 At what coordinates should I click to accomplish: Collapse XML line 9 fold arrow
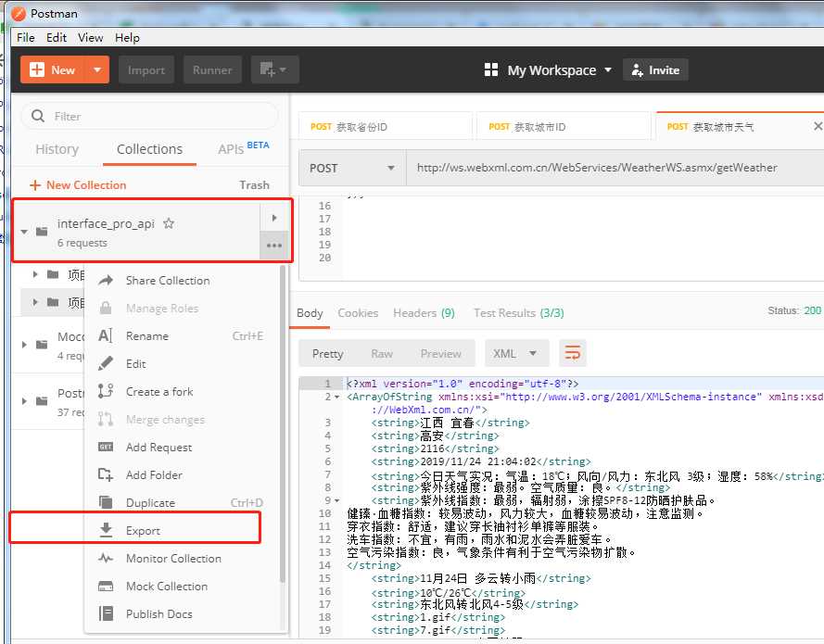tap(337, 500)
